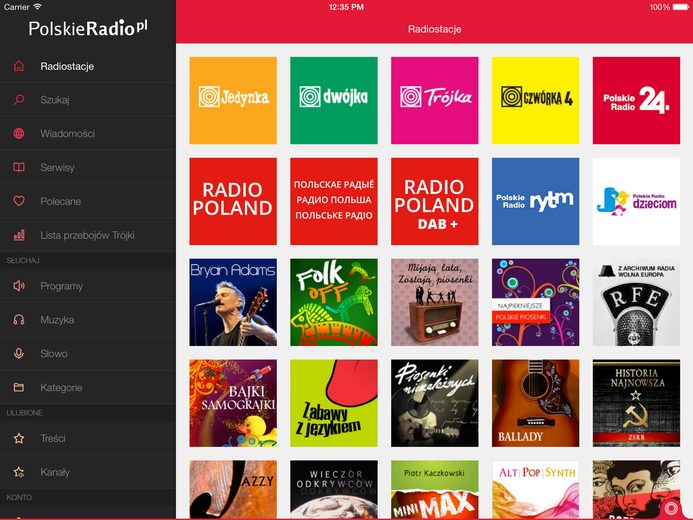
Task: Click the Programy speaker icon
Action: [x=19, y=286]
